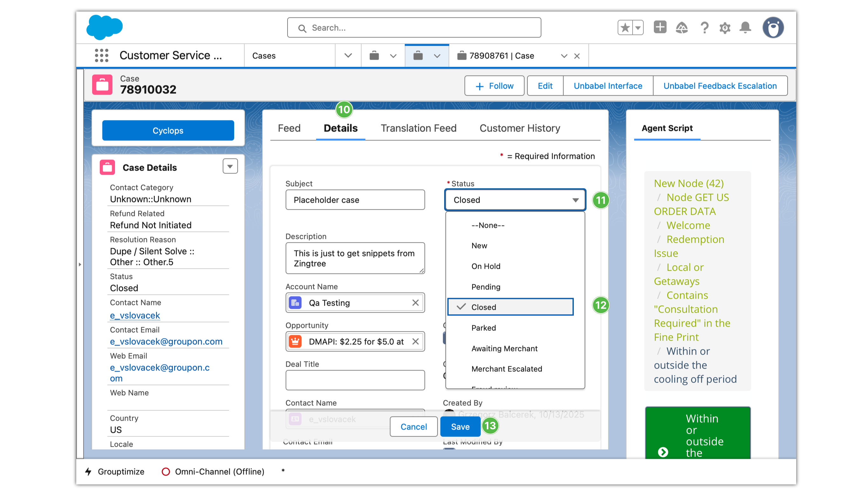This screenshot has width=868, height=496.
Task: Open the Trailhead guidance icon
Action: click(682, 28)
